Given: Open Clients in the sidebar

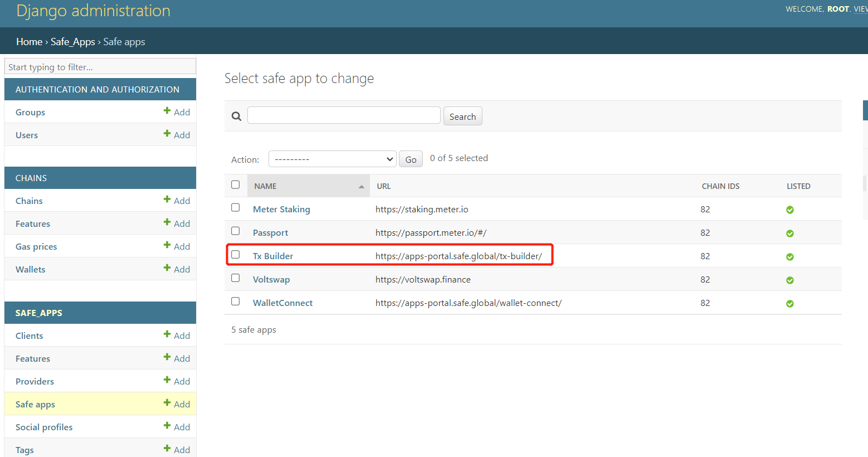Looking at the screenshot, I should pos(29,336).
